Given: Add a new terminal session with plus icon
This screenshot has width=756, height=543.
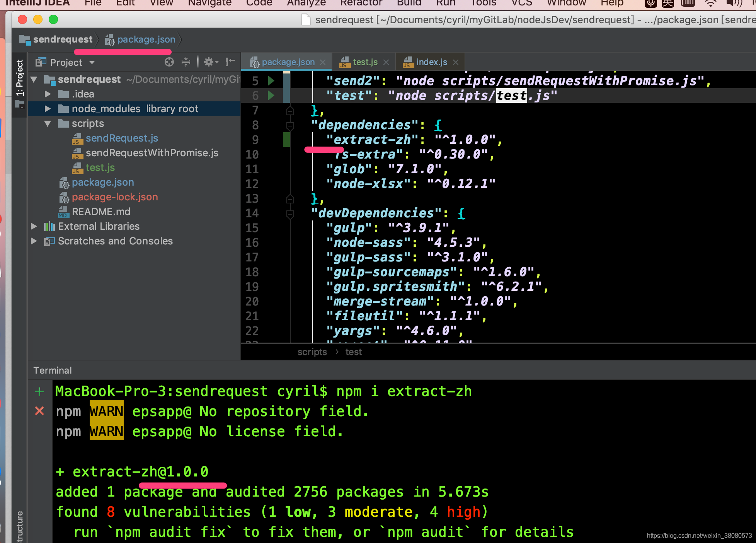Looking at the screenshot, I should coord(39,391).
